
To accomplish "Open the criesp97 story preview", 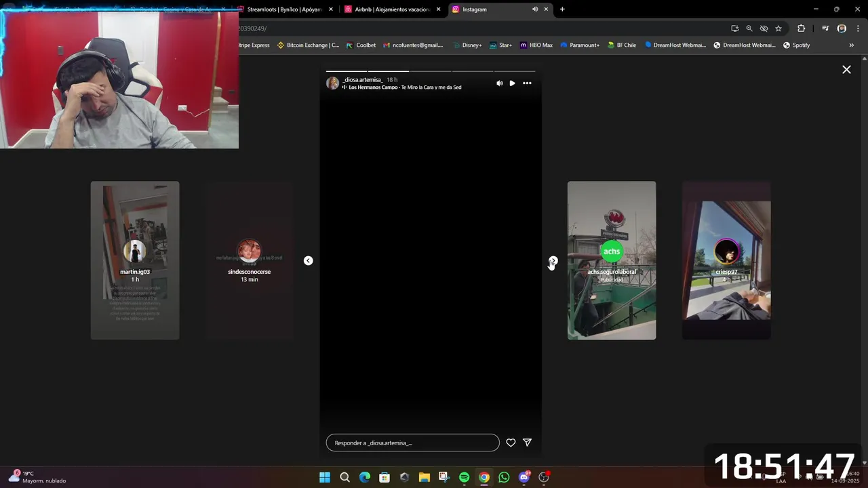I will [x=726, y=260].
